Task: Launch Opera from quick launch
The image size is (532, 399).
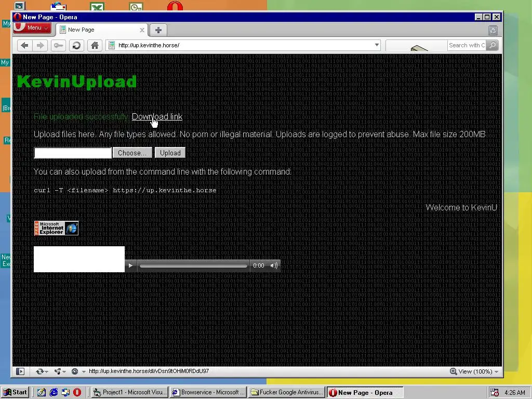Action: pyautogui.click(x=77, y=393)
